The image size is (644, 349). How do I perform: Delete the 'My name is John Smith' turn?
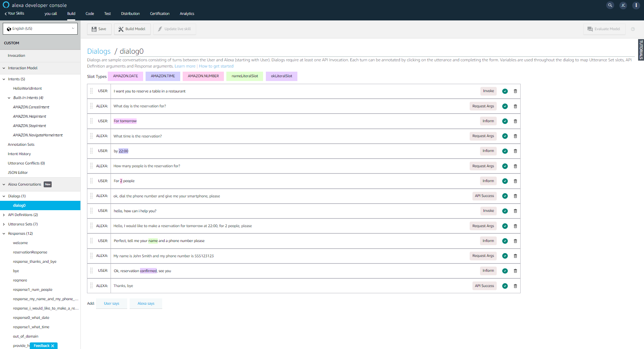click(515, 256)
